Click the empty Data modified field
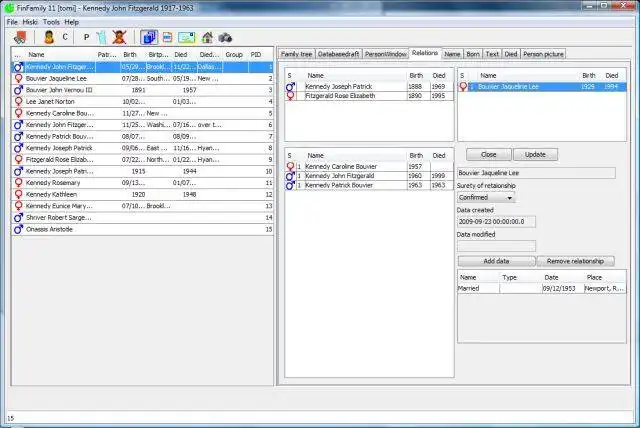 [496, 246]
